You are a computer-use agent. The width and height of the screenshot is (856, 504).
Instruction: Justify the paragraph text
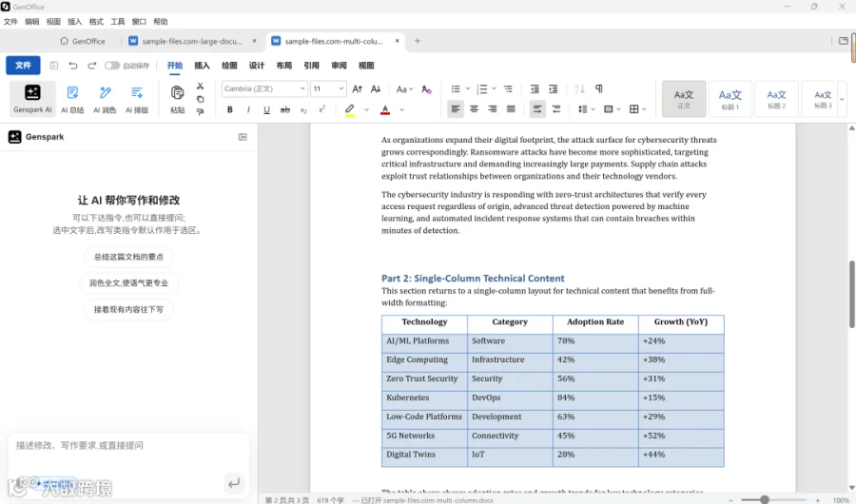click(x=511, y=109)
